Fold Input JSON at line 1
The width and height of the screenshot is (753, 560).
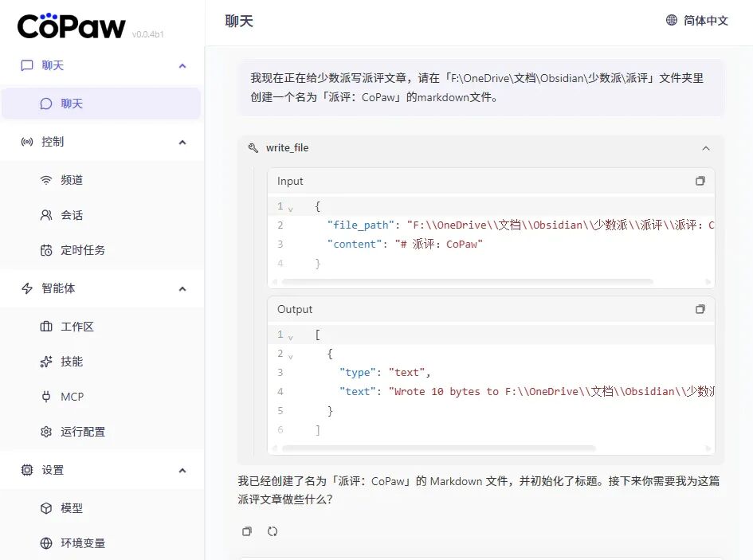tap(291, 209)
